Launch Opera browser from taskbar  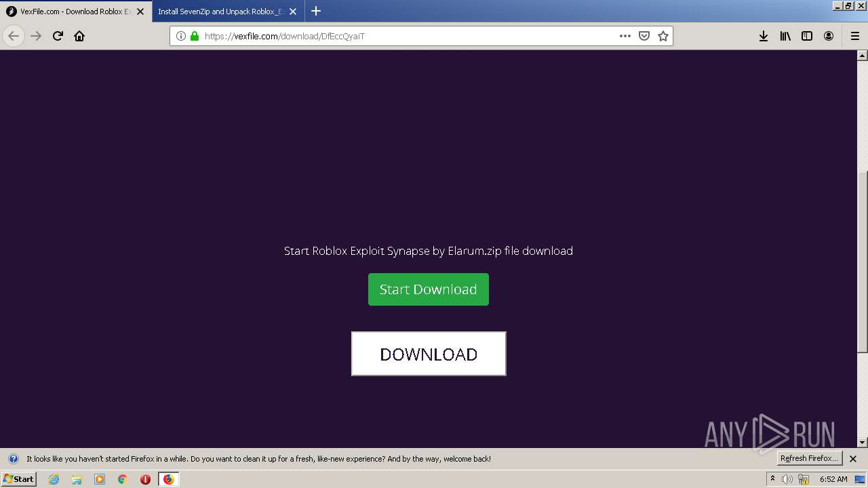click(145, 479)
